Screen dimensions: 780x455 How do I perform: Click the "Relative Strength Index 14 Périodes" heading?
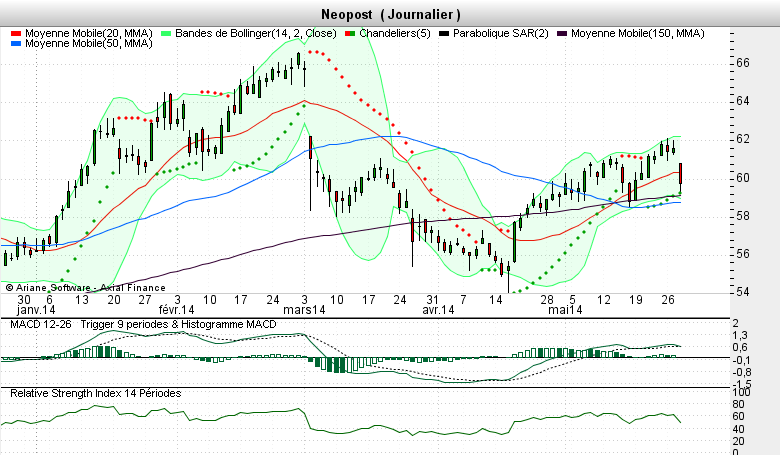[96, 393]
